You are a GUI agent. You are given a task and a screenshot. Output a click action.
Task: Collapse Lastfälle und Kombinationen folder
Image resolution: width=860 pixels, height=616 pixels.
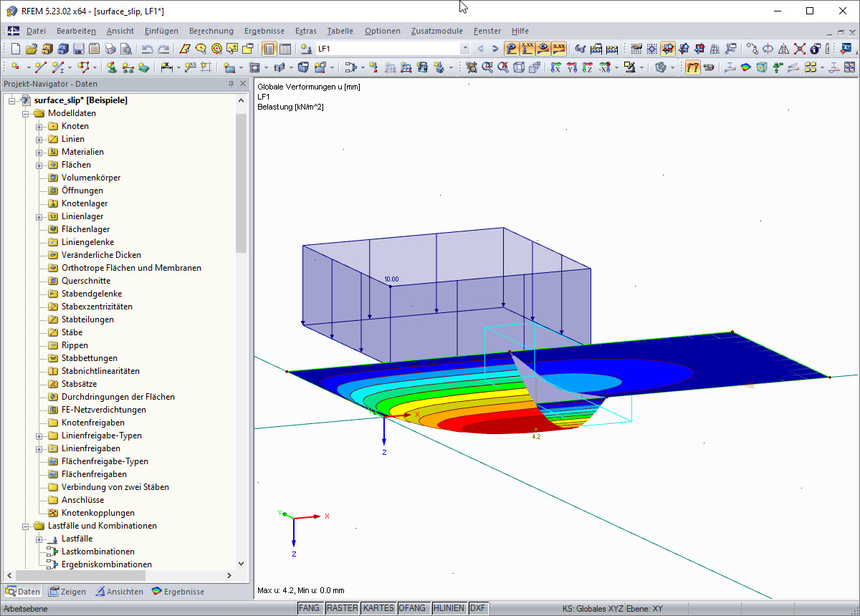[x=26, y=526]
